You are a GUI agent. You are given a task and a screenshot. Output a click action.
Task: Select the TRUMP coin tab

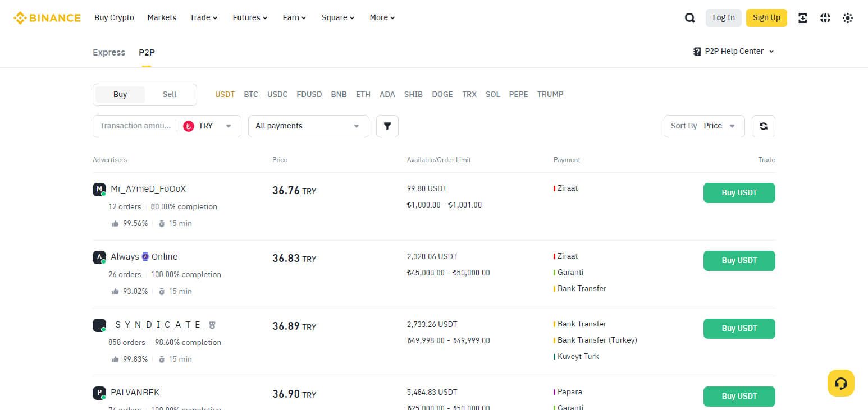[x=550, y=95]
